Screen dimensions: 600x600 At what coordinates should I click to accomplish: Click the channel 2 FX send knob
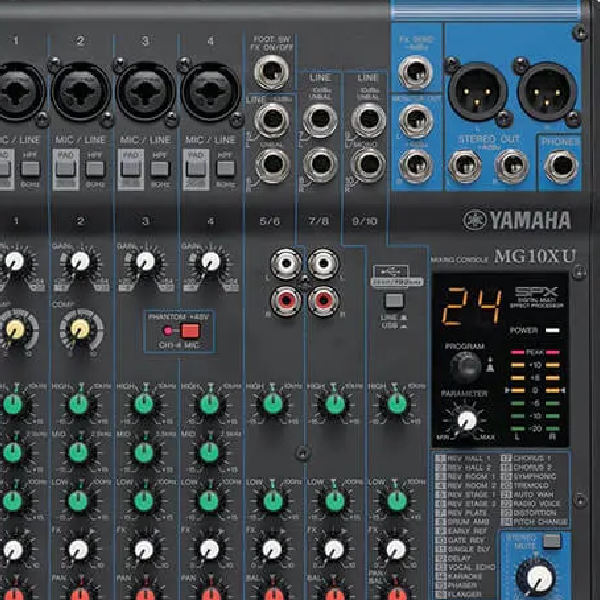click(x=78, y=550)
